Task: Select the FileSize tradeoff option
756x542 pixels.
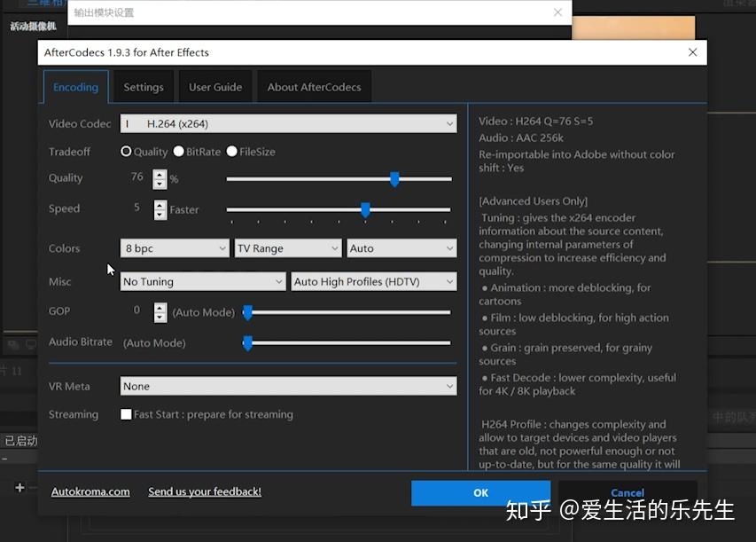Action: click(230, 151)
